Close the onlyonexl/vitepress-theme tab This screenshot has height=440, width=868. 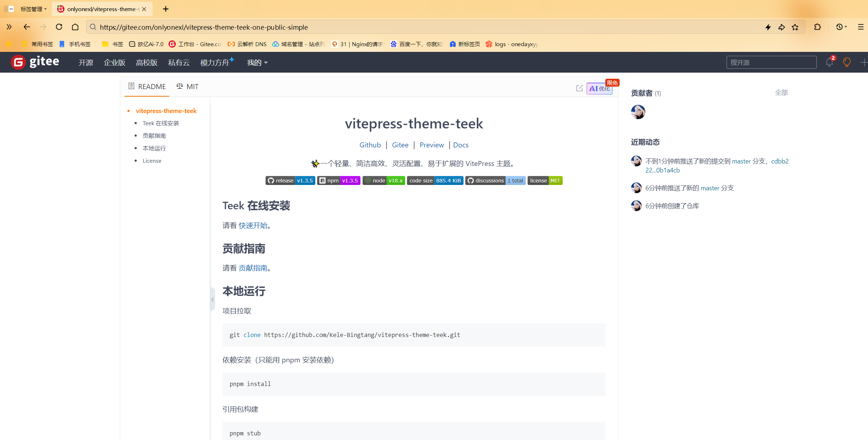point(144,9)
